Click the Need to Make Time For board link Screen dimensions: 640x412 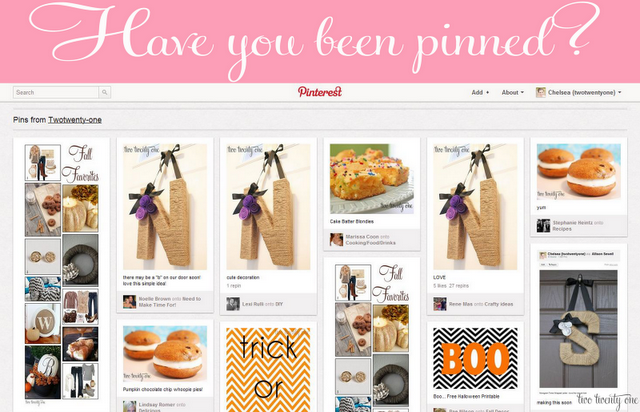coord(170,302)
